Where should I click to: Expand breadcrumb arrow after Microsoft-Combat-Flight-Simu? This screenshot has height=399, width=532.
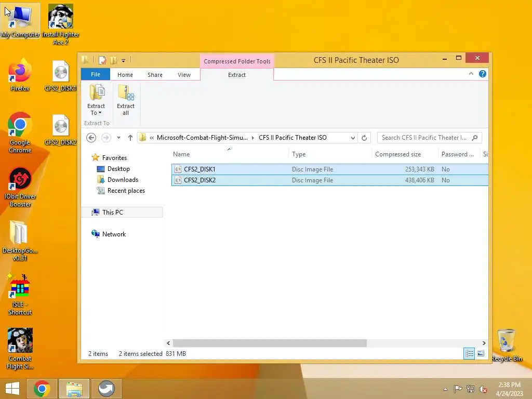[253, 138]
